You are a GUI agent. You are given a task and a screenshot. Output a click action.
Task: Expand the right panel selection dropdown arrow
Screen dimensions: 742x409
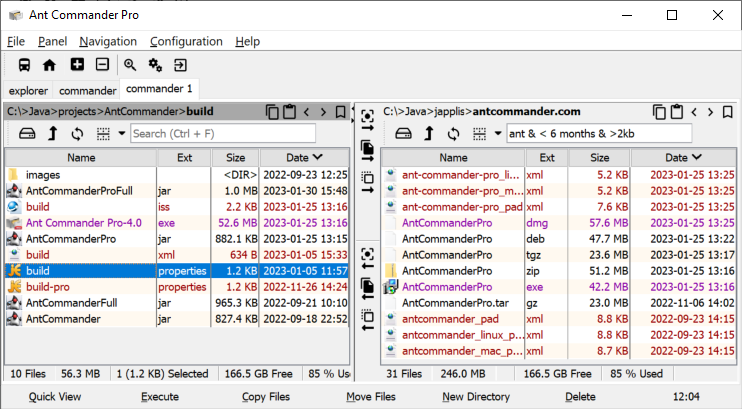(x=498, y=133)
